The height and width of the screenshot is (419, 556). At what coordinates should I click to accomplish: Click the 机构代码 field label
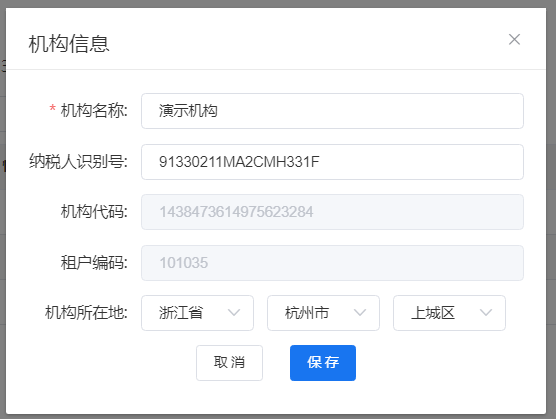pyautogui.click(x=94, y=212)
